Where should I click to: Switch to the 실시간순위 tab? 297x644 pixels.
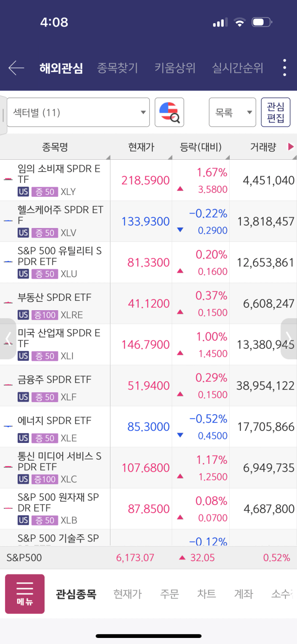pos(238,68)
